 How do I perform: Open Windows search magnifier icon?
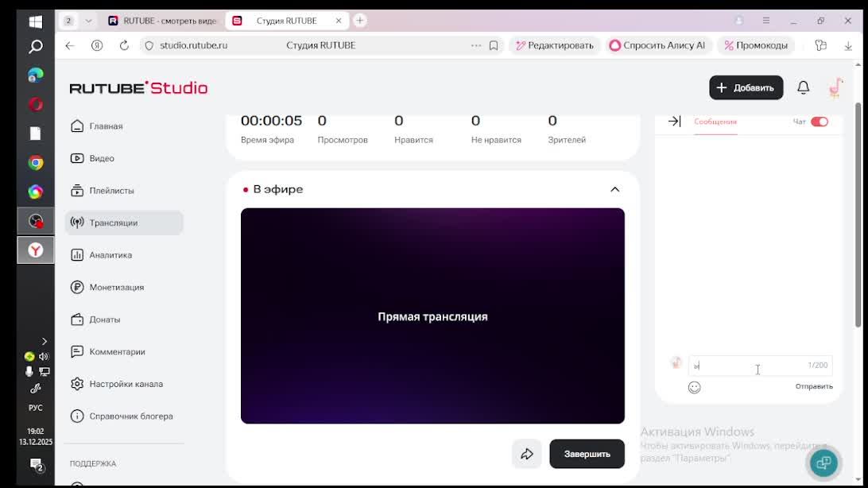[36, 46]
